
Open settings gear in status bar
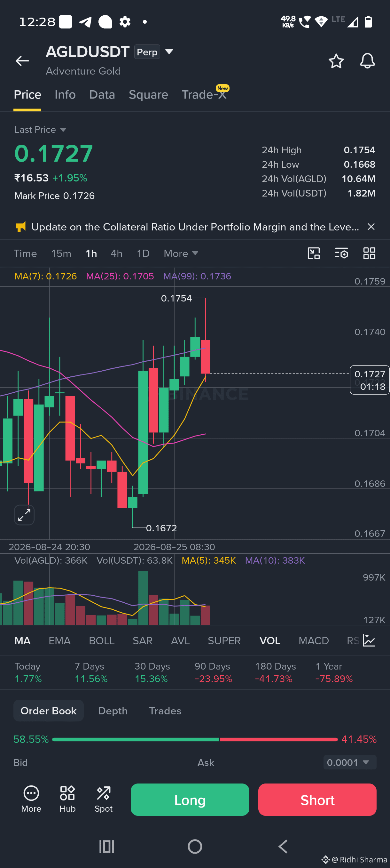(x=125, y=22)
